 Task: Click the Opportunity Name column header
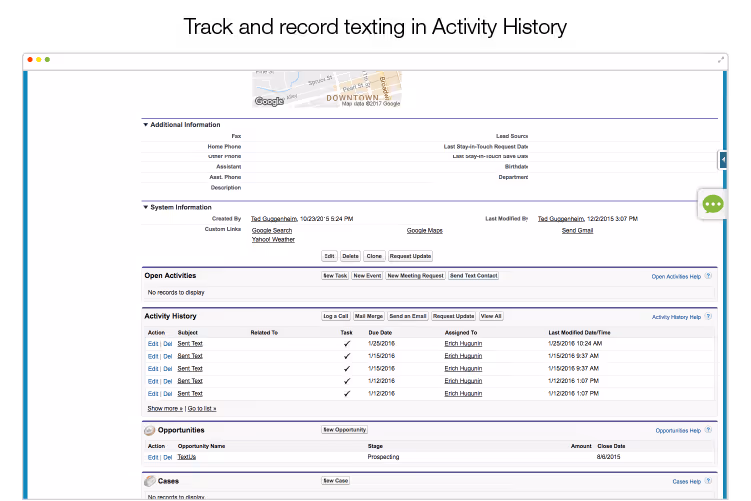tap(201, 446)
